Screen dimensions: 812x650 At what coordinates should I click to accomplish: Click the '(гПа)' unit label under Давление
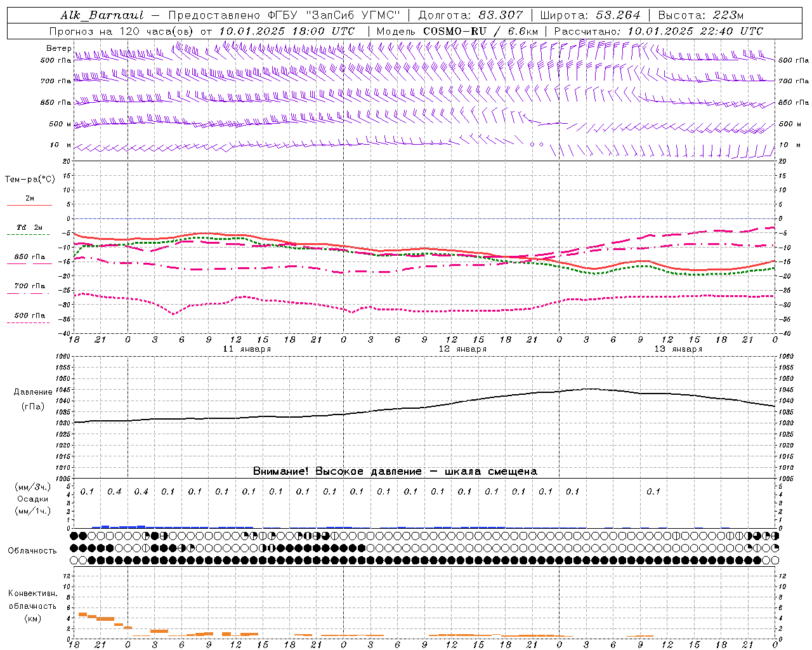[33, 407]
